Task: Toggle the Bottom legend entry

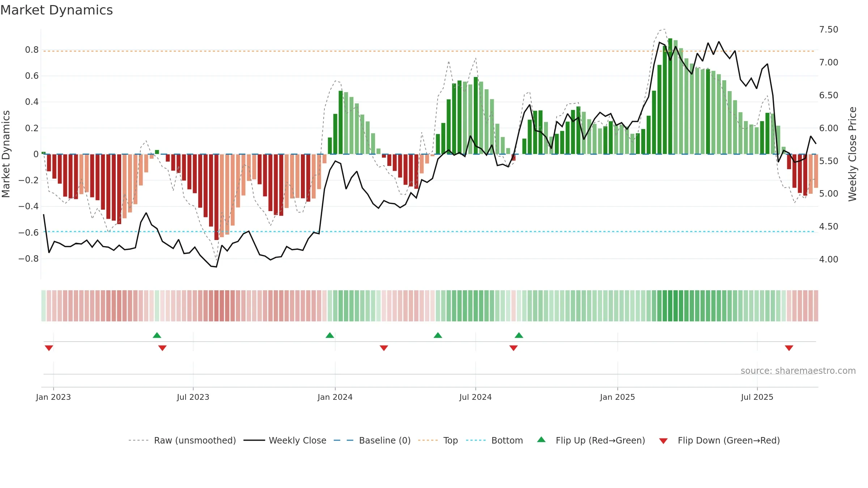Action: tap(494, 440)
